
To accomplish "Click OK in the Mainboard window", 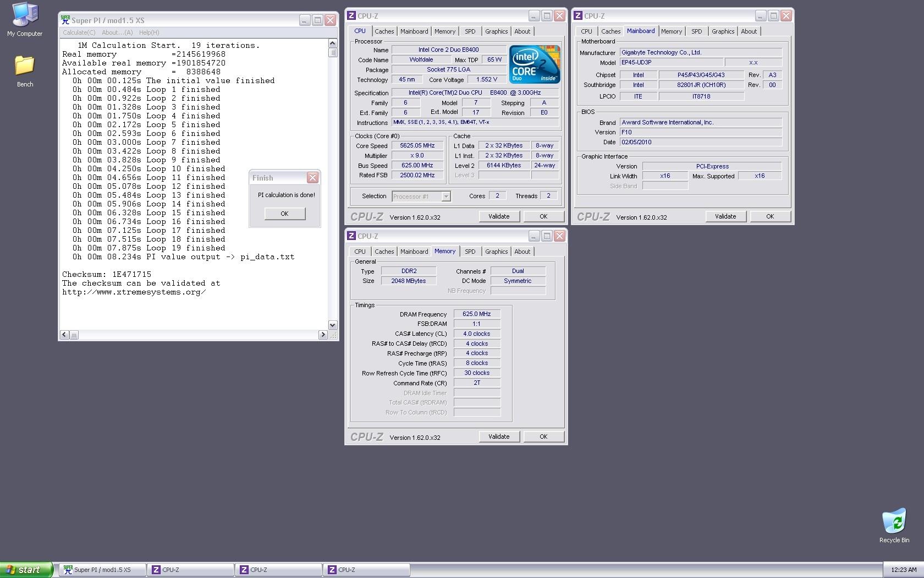I will [x=770, y=216].
